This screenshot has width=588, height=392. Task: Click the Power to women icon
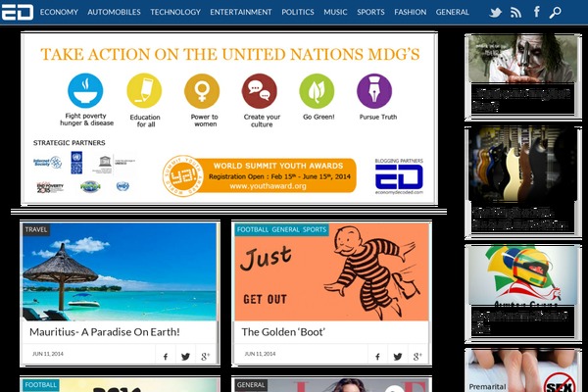pyautogui.click(x=202, y=91)
